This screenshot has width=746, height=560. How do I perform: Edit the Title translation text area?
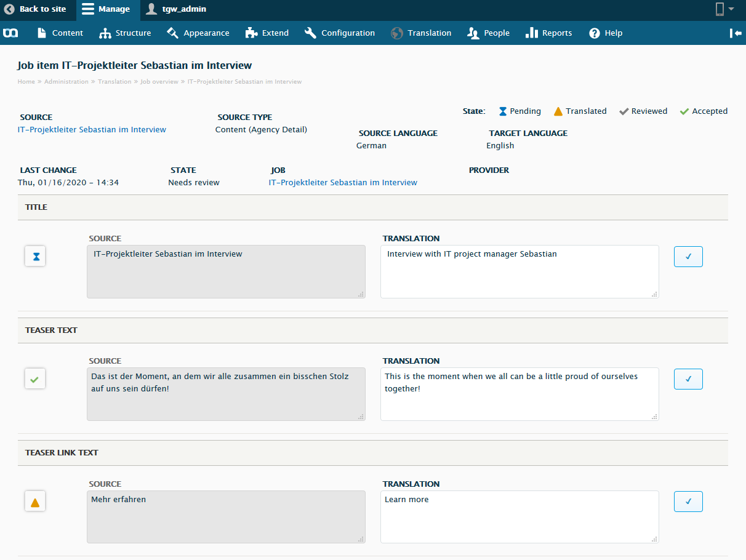(519, 272)
